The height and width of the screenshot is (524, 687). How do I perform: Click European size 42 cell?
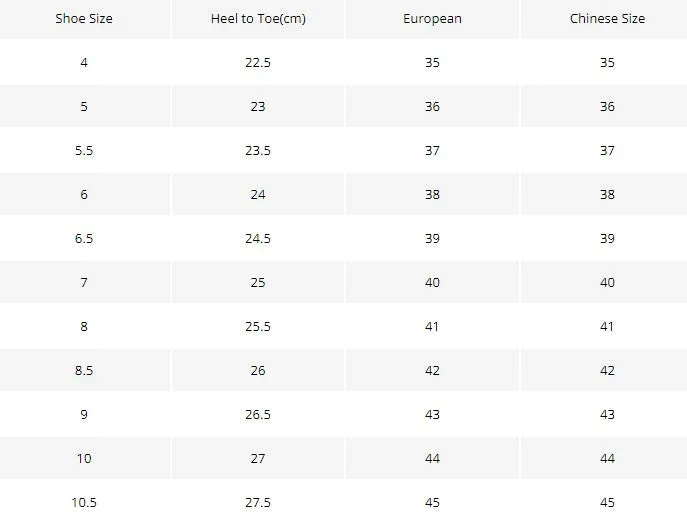click(432, 371)
